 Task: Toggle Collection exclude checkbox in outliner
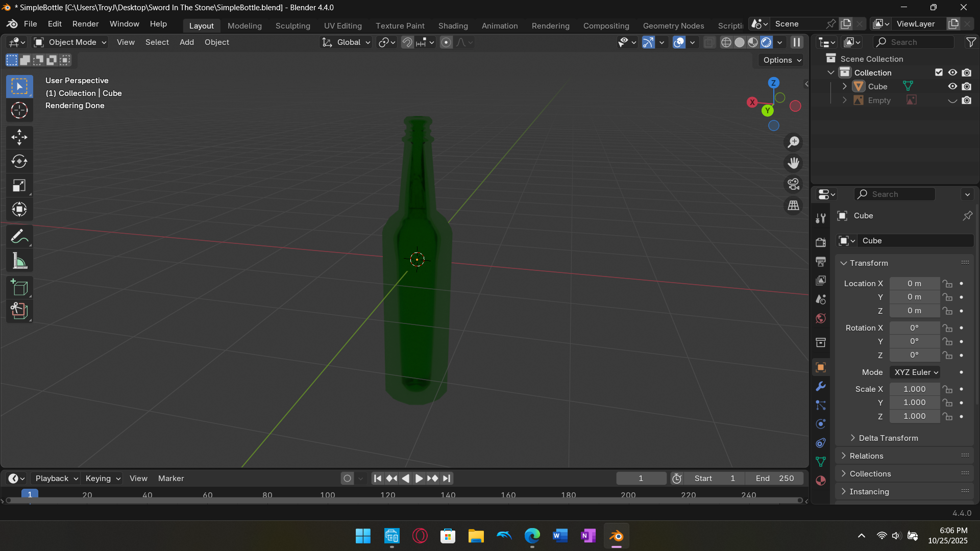pos(939,72)
